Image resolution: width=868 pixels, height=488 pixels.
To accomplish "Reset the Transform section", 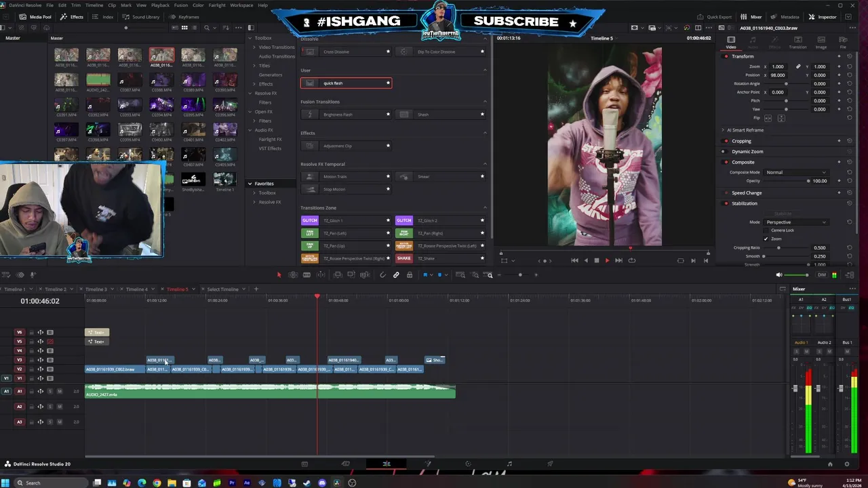I will click(x=850, y=56).
